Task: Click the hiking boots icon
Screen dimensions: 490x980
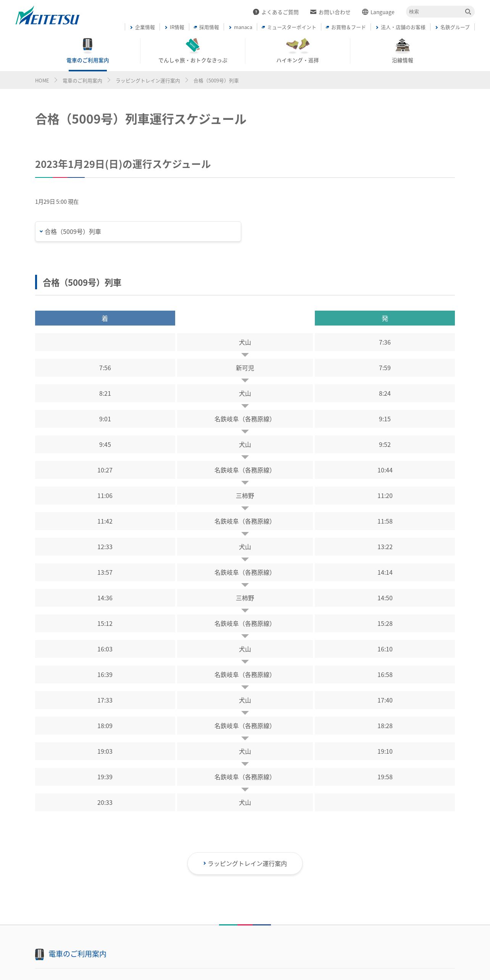Action: click(298, 45)
